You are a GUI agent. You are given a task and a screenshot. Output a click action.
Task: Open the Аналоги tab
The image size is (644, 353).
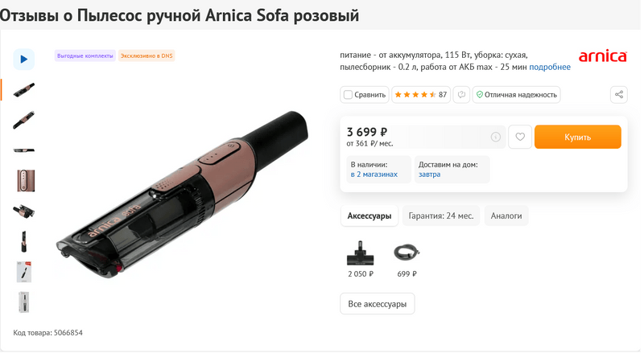[506, 215]
